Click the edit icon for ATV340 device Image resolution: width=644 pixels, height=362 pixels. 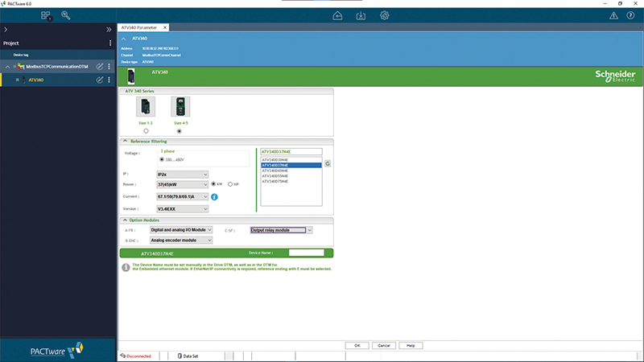coord(99,80)
